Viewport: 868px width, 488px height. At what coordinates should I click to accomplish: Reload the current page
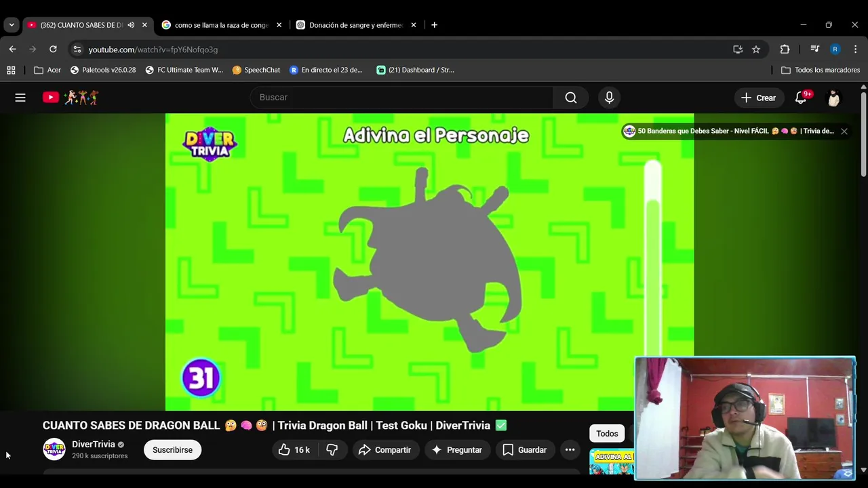(x=53, y=49)
